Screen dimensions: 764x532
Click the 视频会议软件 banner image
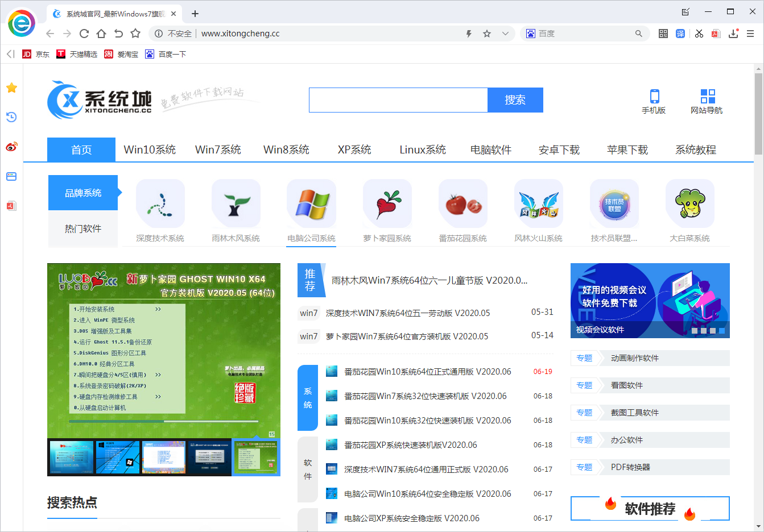(650, 301)
